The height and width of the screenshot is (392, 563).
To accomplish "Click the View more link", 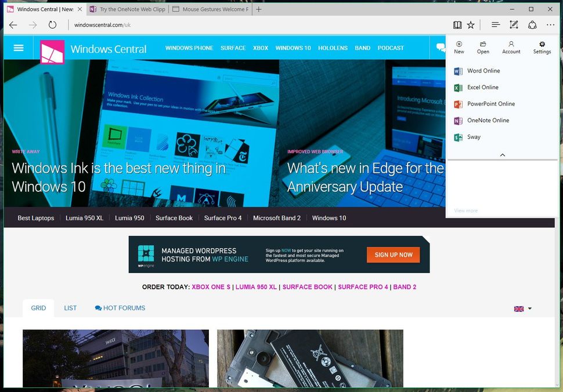I will (x=465, y=210).
